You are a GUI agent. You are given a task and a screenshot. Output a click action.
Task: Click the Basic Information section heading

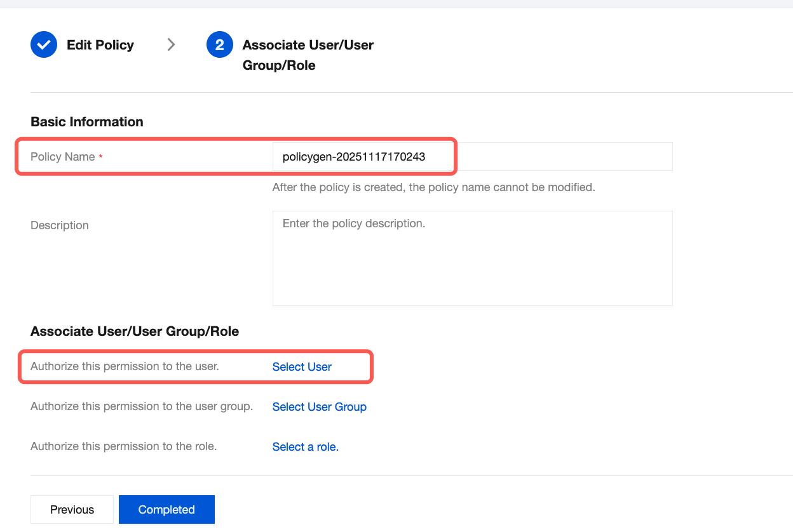coord(87,122)
